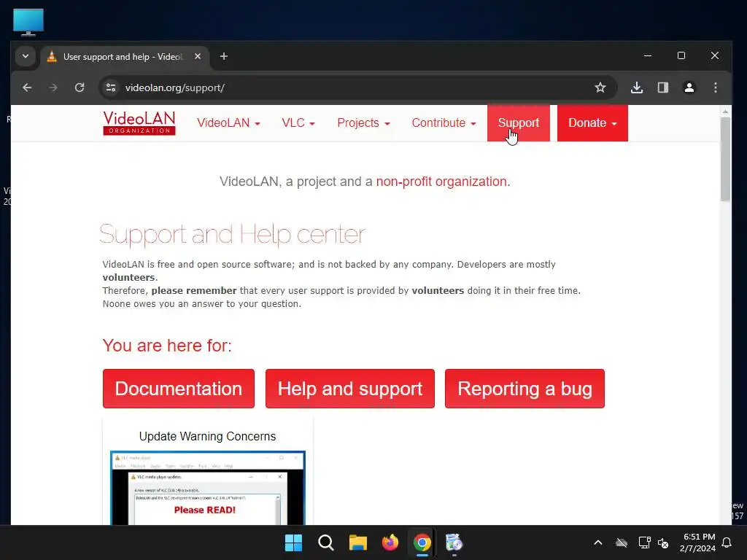Click the forward navigation arrow
The image size is (747, 560).
[x=53, y=87]
